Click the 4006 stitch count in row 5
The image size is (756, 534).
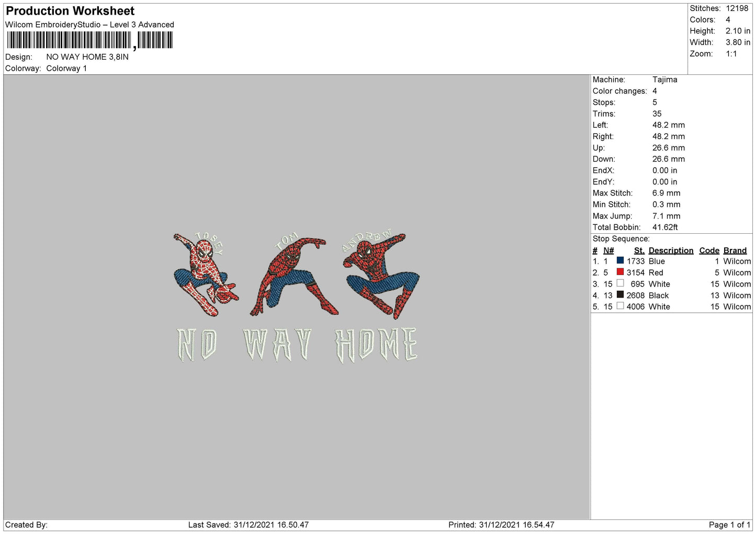pyautogui.click(x=636, y=307)
